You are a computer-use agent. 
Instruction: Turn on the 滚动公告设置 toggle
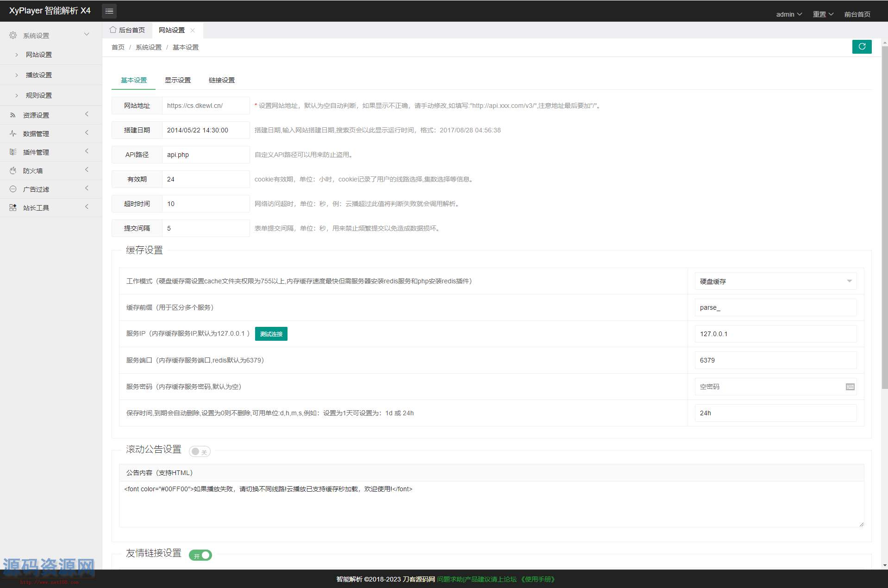[199, 451]
